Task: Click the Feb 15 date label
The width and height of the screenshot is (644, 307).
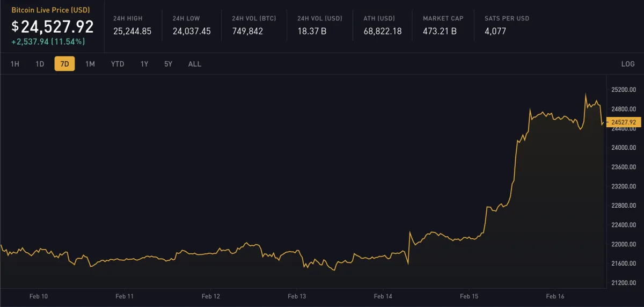Action: point(469,296)
